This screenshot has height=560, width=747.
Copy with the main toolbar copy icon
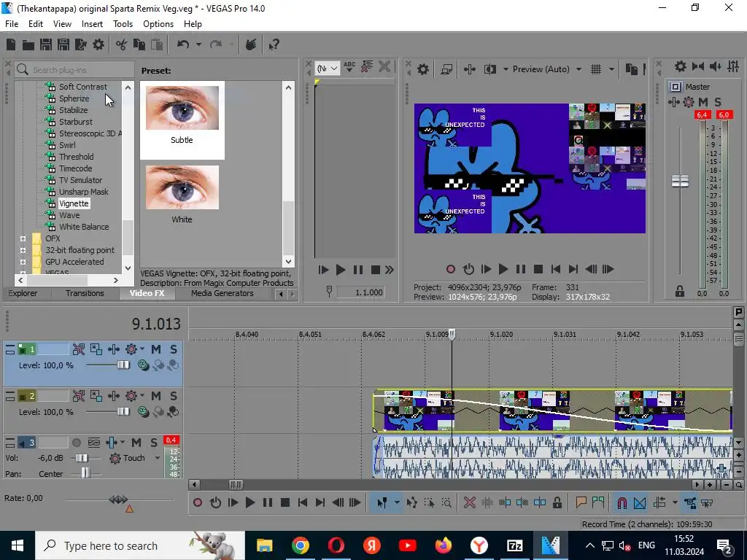pyautogui.click(x=139, y=44)
